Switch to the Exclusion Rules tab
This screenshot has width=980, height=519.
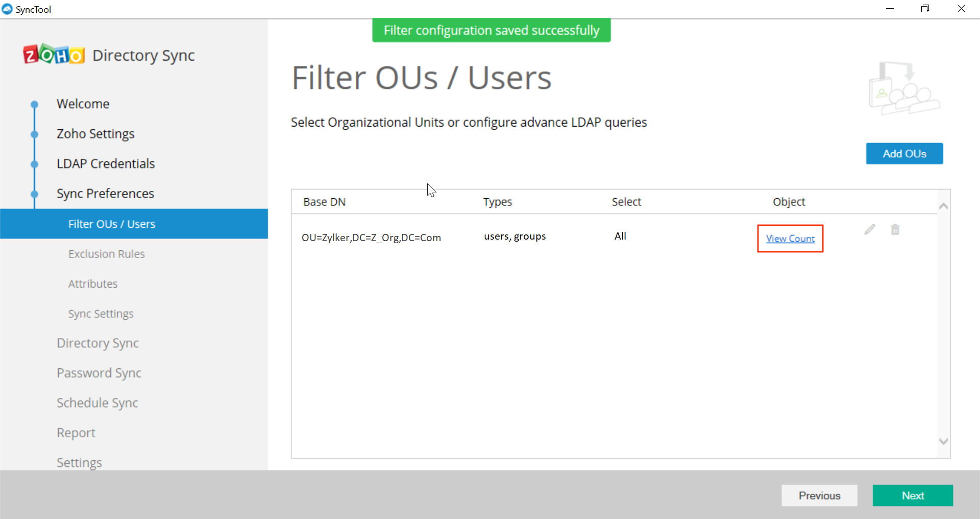tap(106, 253)
